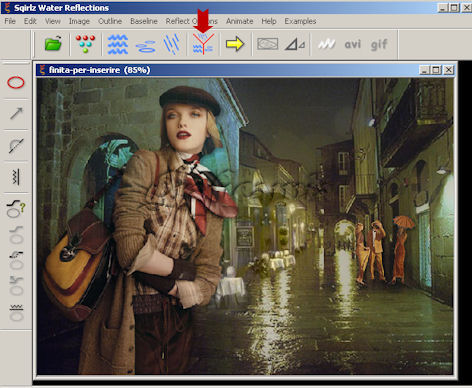Screen dimensions: 472x388
Task: Save animation as gif
Action: tap(379, 44)
